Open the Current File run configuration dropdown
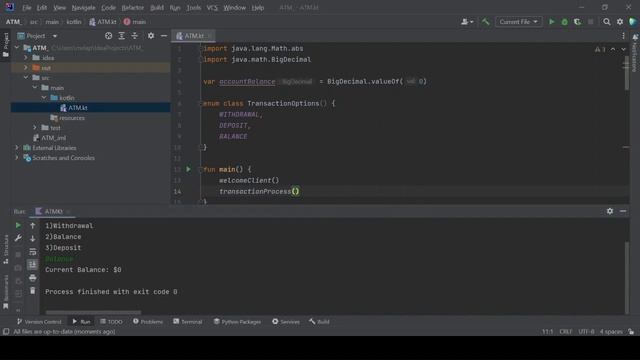The width and height of the screenshot is (640, 360). 518,22
